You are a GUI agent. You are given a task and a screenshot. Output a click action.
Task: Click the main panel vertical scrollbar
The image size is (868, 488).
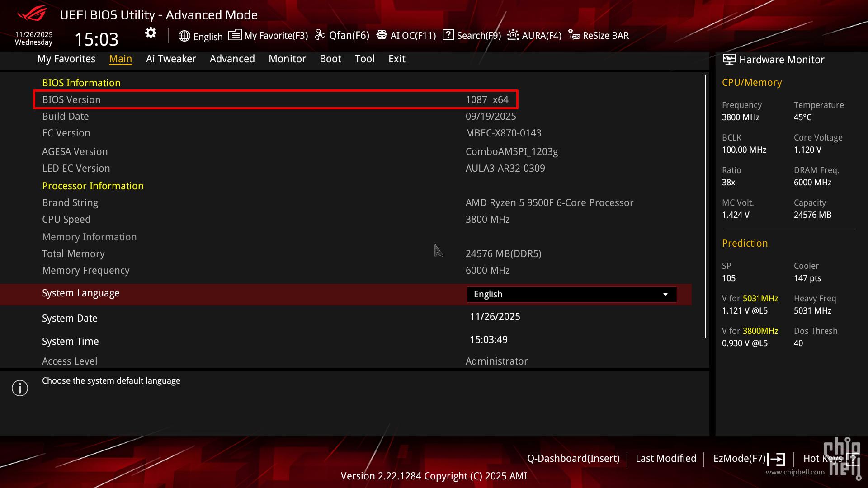tap(705, 206)
